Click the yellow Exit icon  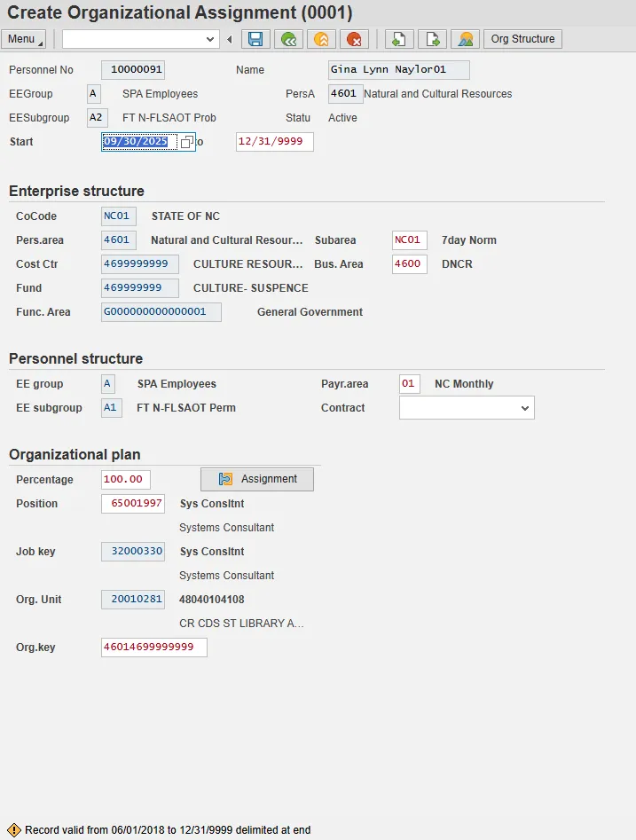point(320,39)
